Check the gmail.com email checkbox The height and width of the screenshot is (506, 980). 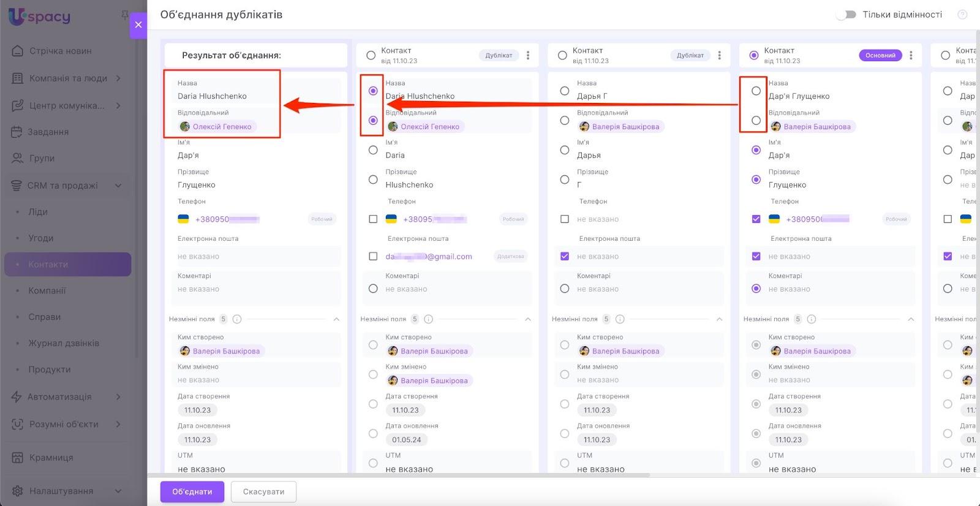373,257
